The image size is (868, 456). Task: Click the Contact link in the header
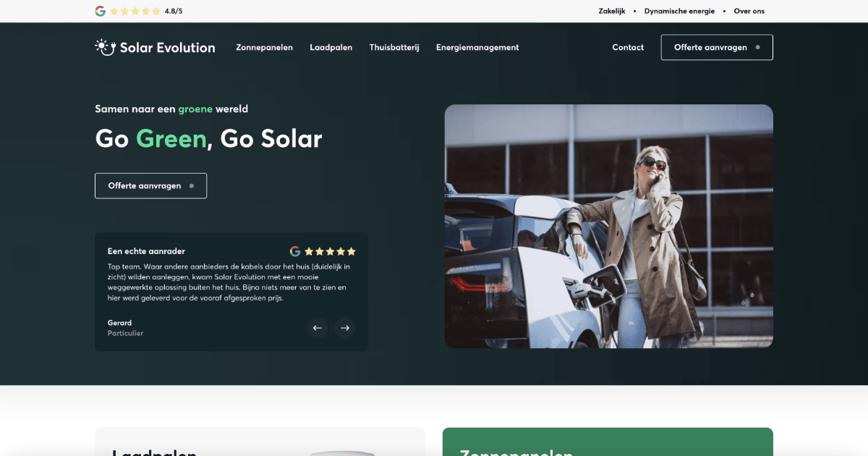point(628,47)
